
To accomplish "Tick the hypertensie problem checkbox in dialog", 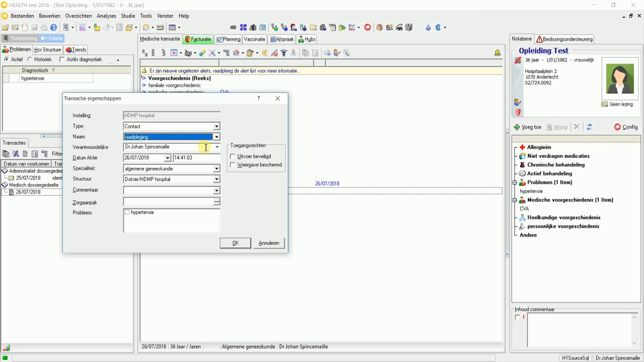I will pos(127,213).
